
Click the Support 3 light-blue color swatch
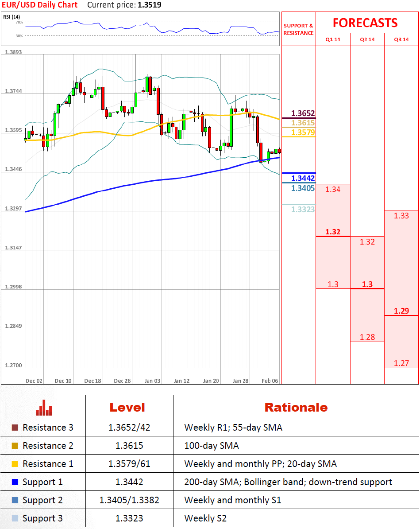15,518
